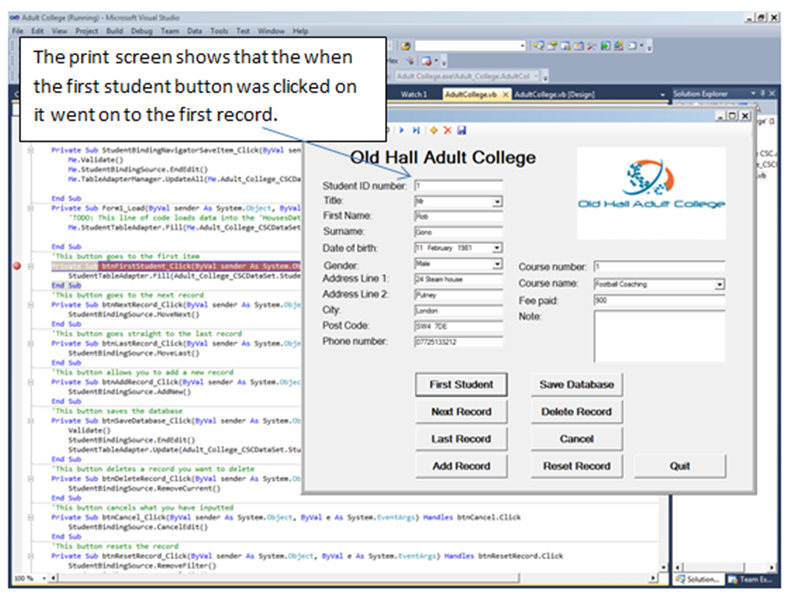Click the Delete Record button
This screenshot has width=786, height=598.
[576, 412]
